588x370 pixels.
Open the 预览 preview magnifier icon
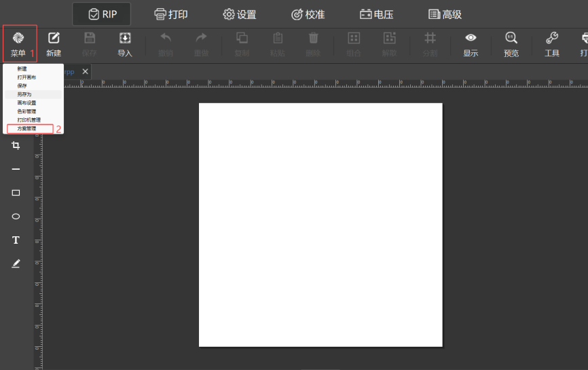[511, 38]
